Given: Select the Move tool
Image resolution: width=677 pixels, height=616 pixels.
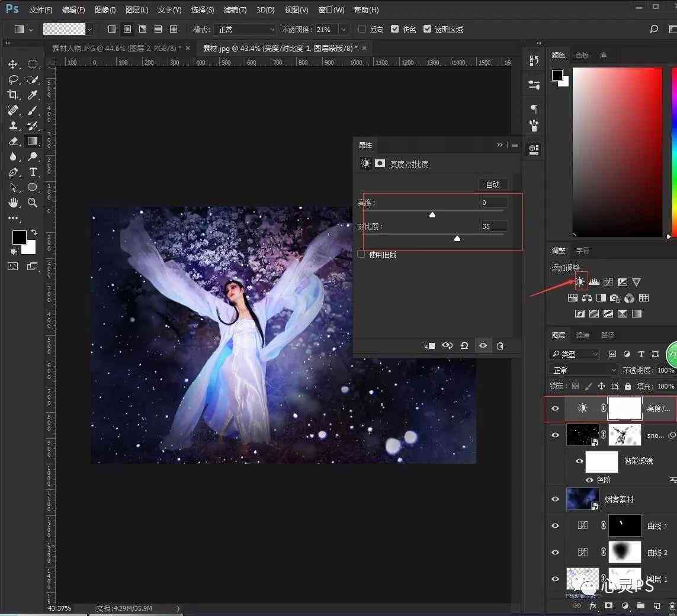Looking at the screenshot, I should (x=12, y=65).
